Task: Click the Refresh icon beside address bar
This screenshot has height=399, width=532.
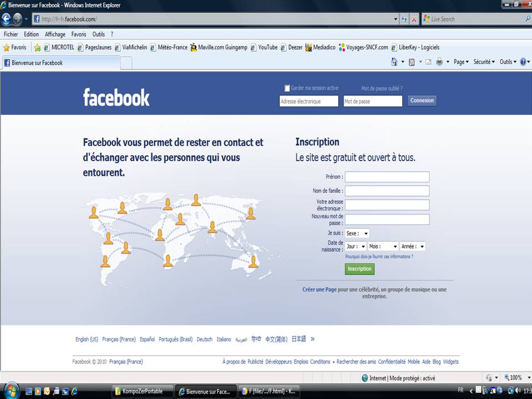Action: click(x=404, y=19)
